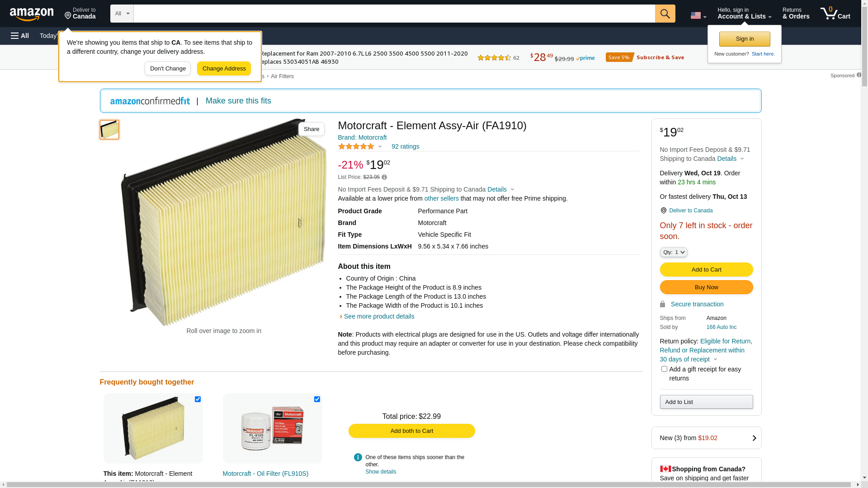This screenshot has height=488, width=868.
Task: Open the other sellers link
Action: (x=441, y=198)
